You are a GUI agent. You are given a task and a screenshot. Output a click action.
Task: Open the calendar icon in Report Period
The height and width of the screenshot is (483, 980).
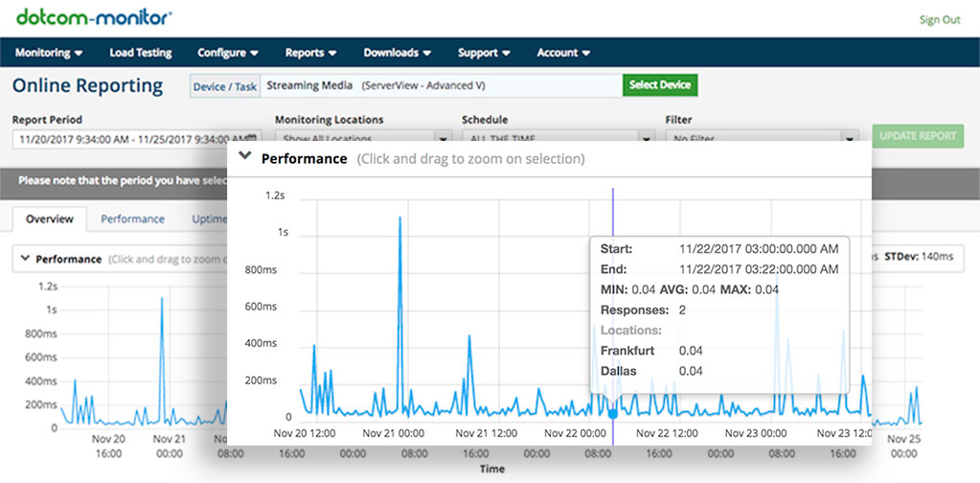(x=251, y=138)
